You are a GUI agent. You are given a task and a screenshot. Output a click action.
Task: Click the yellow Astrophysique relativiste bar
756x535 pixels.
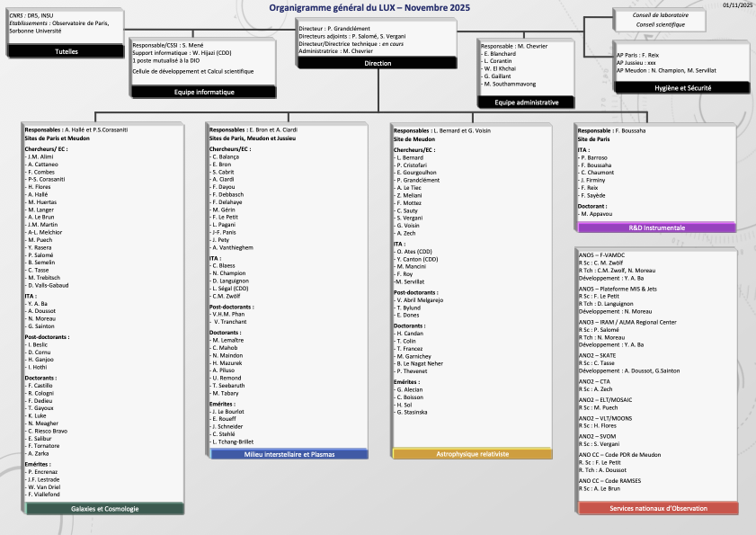pyautogui.click(x=472, y=454)
